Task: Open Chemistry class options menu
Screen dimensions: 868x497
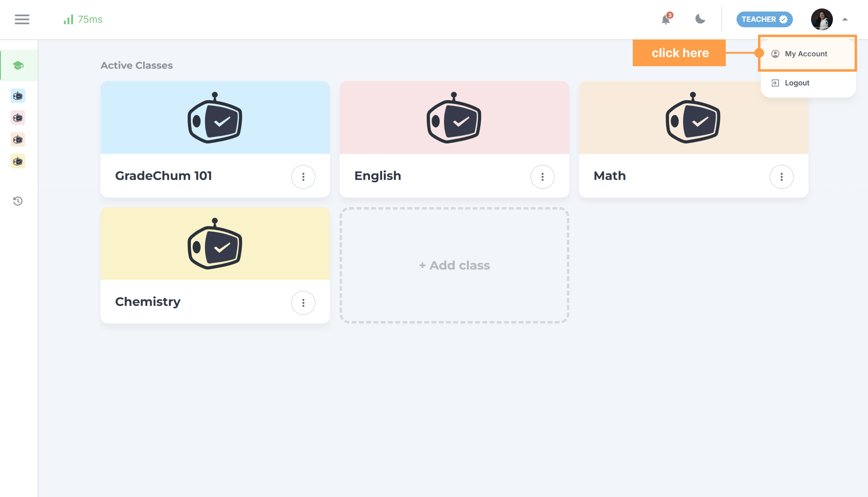Action: click(x=303, y=303)
